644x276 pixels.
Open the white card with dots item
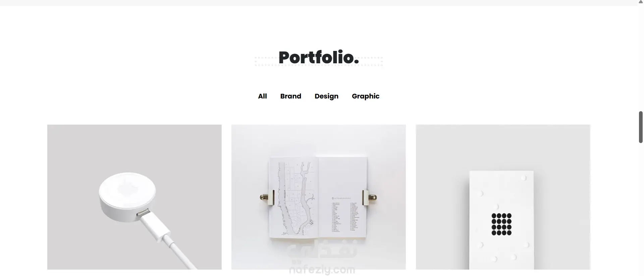pos(503,197)
